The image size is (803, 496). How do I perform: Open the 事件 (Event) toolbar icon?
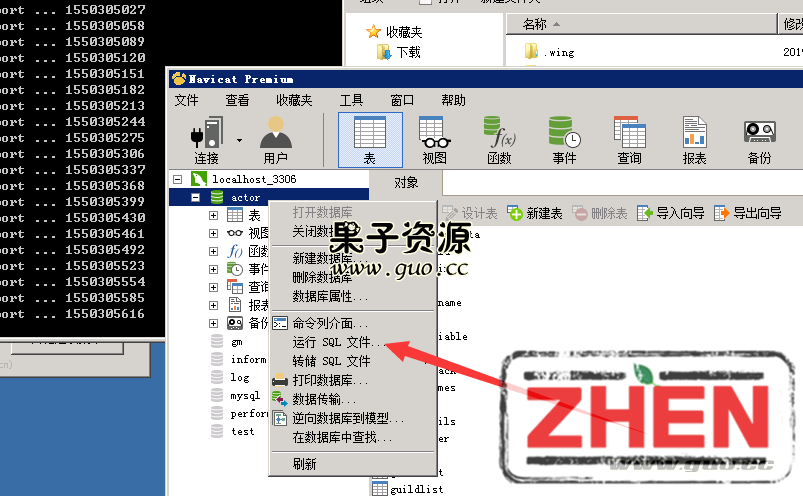(x=564, y=139)
